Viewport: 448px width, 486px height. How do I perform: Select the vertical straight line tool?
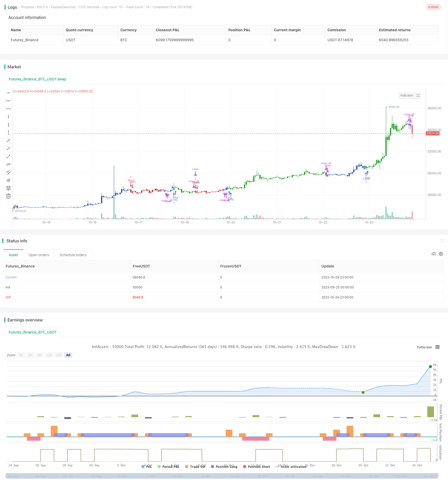point(8,117)
